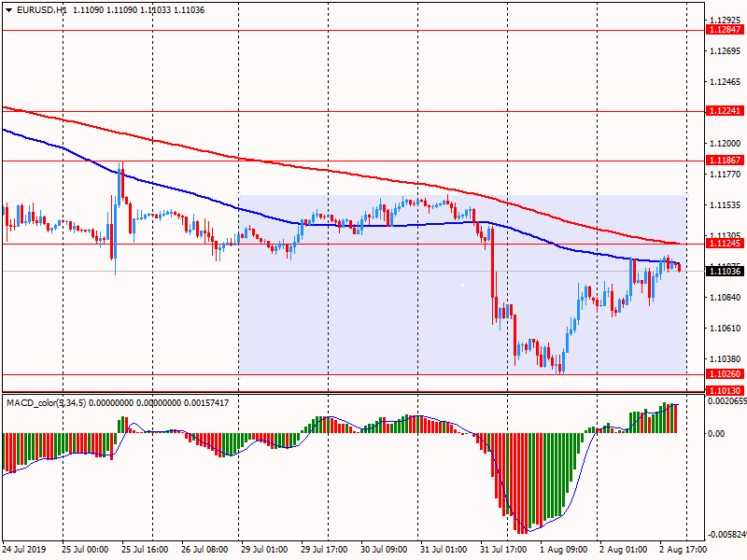Click the 1.12465 price scale value

click(726, 82)
